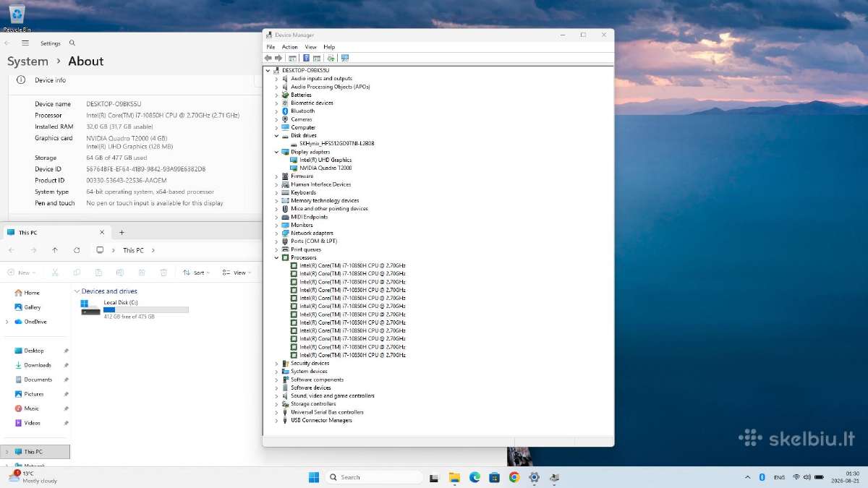Open Google Chrome from the taskbar
Screen dimensions: 868x488
click(x=514, y=477)
